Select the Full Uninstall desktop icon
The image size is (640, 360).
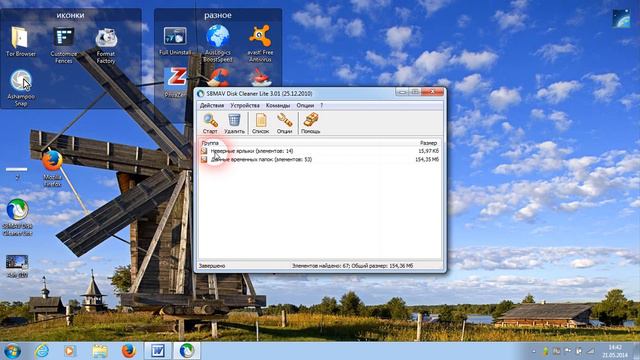[175, 41]
